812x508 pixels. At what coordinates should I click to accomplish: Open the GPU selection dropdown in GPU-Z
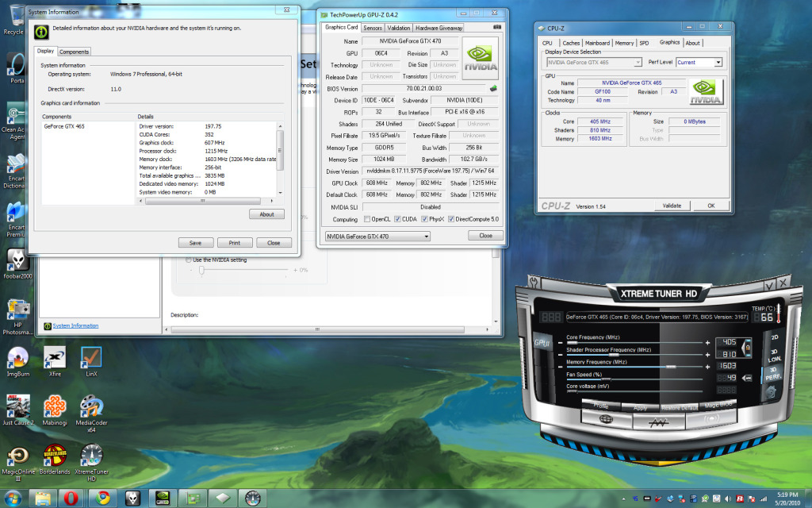(x=377, y=236)
